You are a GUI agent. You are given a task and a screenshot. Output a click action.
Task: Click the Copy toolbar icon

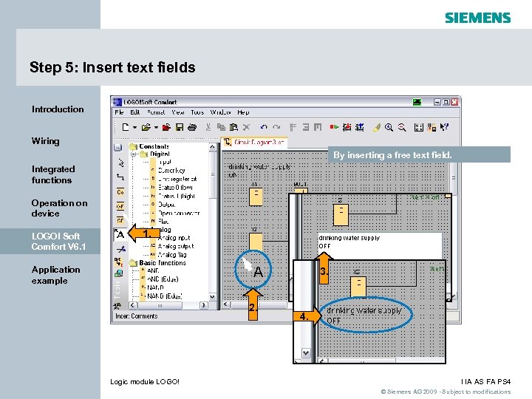(x=221, y=127)
